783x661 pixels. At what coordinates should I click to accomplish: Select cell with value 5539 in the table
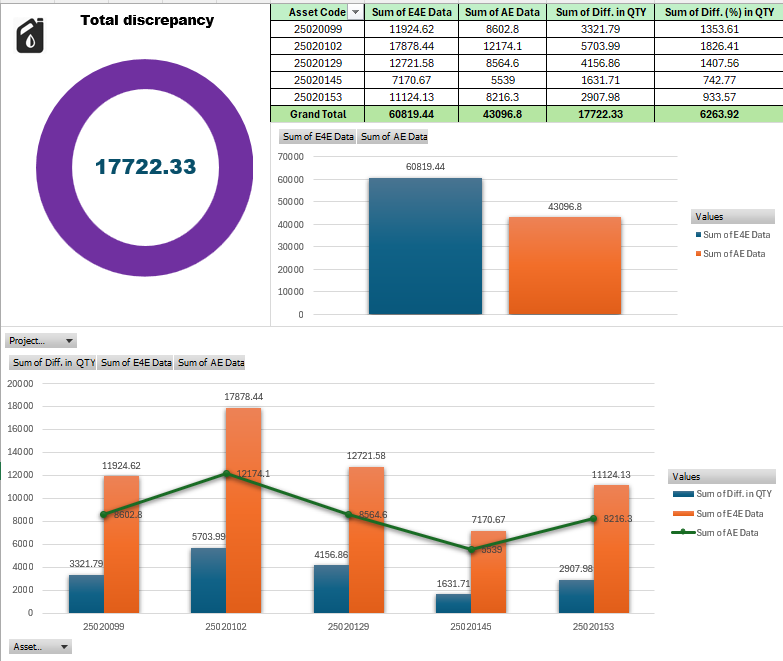coord(502,80)
